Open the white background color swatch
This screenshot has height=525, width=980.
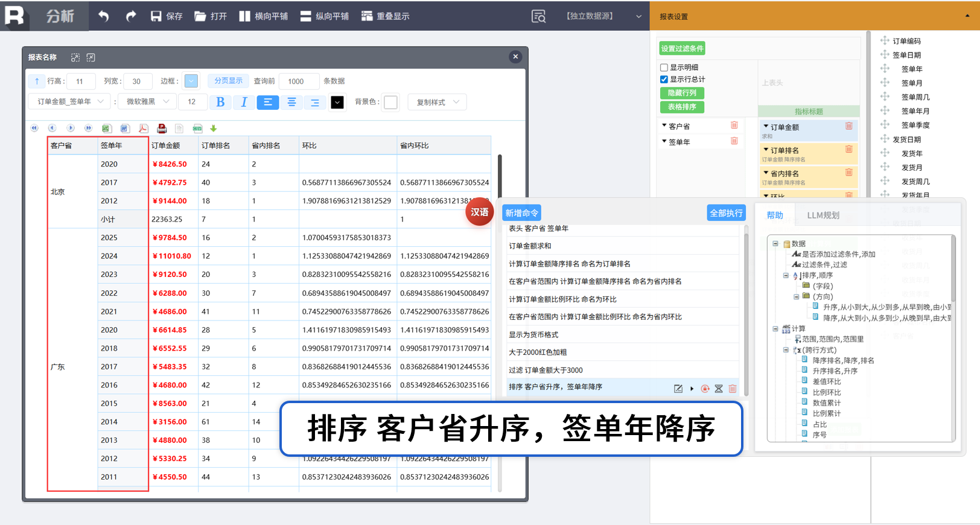point(391,102)
